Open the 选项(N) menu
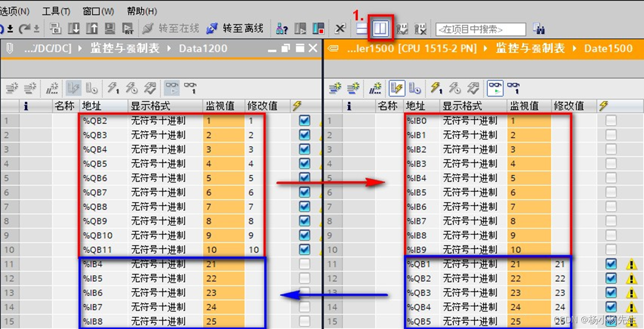 (14, 11)
